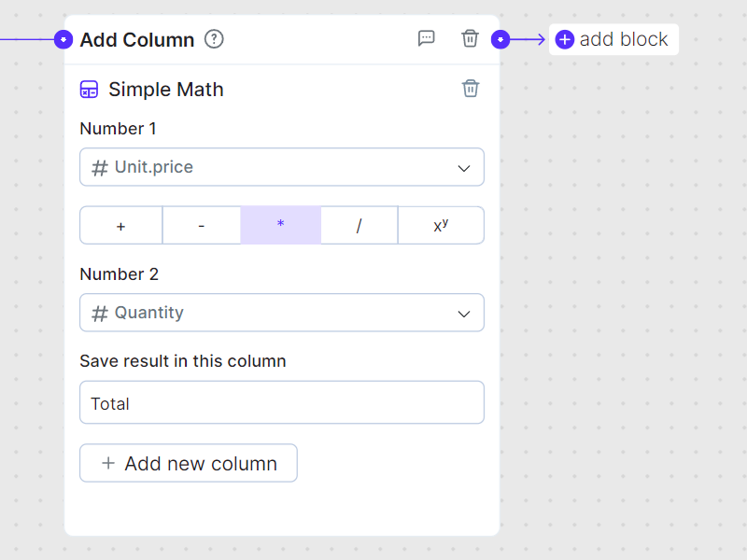Click the left connector node of Add Column
Viewport: 747px width, 560px height.
(x=63, y=39)
